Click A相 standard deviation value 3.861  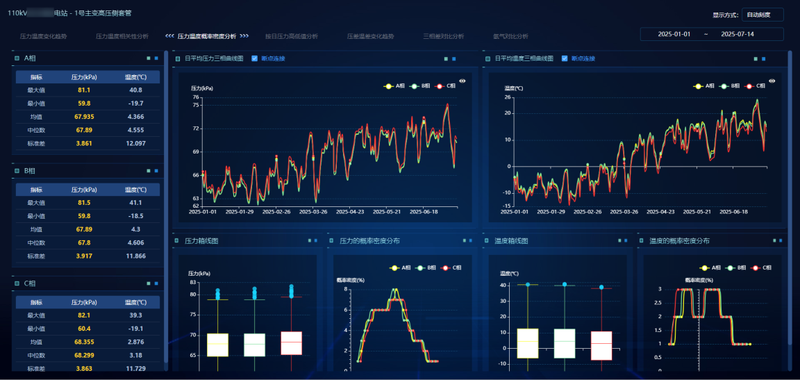(x=84, y=143)
